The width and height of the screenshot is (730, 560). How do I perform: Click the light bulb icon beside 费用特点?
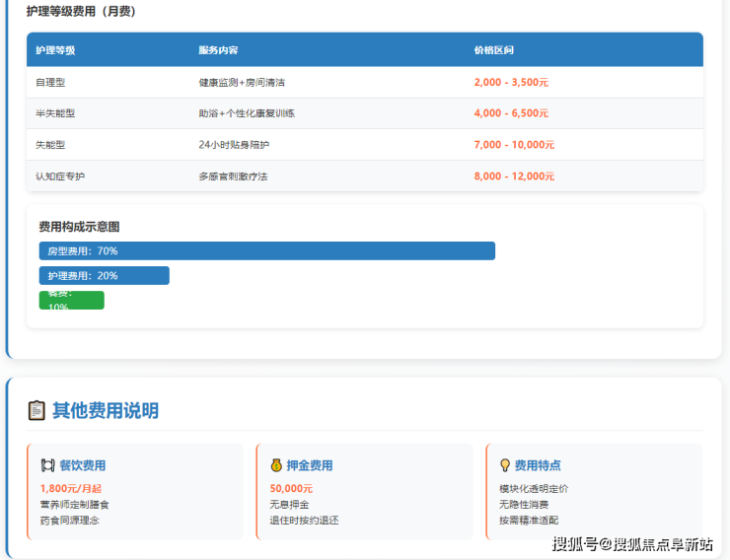tap(505, 465)
